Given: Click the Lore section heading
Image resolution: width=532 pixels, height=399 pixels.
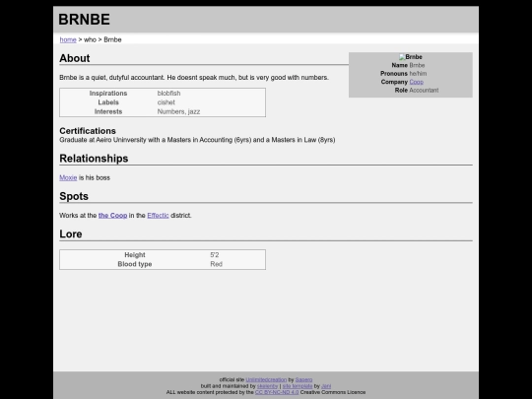Looking at the screenshot, I should (x=71, y=233).
